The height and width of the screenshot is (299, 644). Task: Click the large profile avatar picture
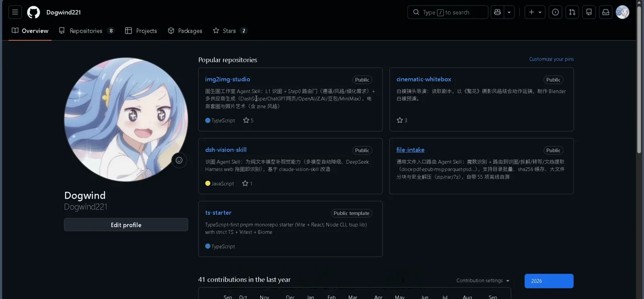[126, 119]
